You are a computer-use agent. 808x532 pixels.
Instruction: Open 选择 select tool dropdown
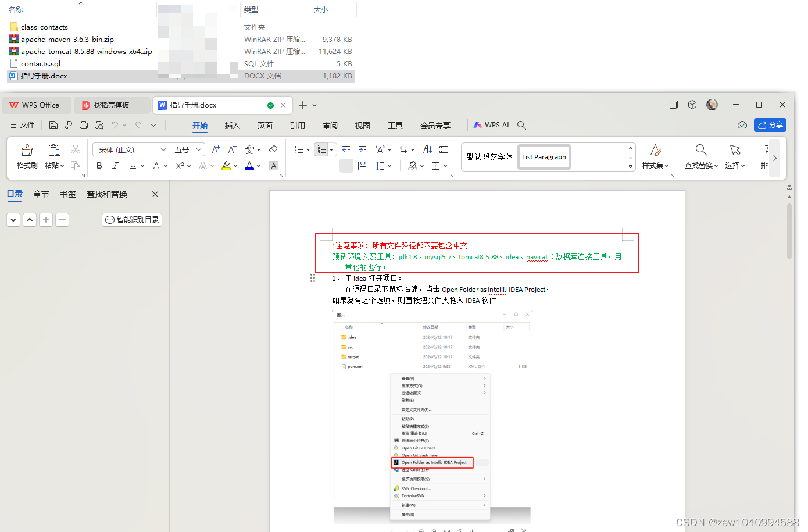735,157
